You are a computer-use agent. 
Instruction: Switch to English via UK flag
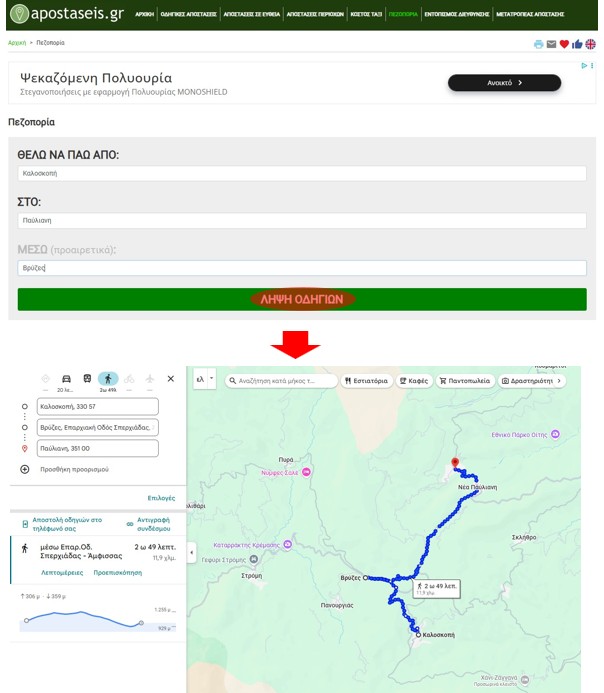point(590,44)
